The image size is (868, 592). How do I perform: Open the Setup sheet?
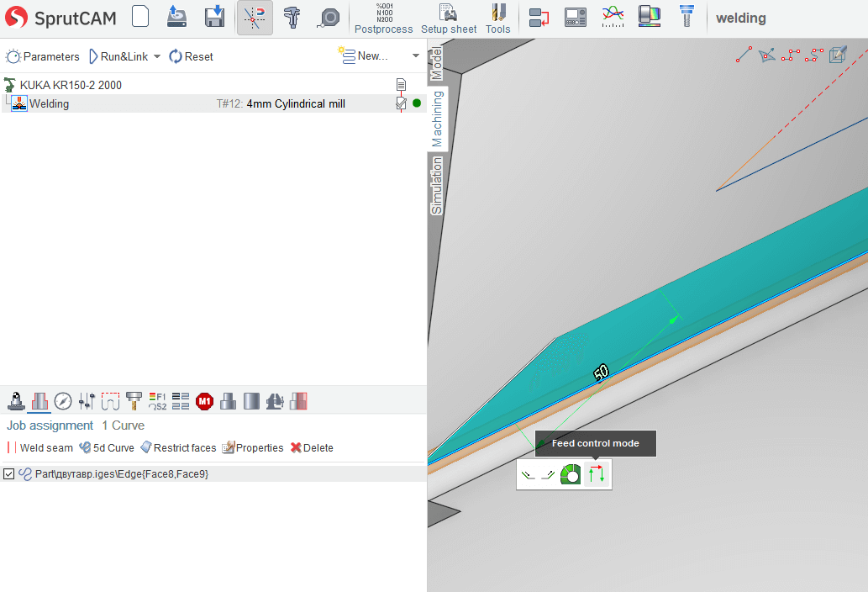(x=449, y=18)
